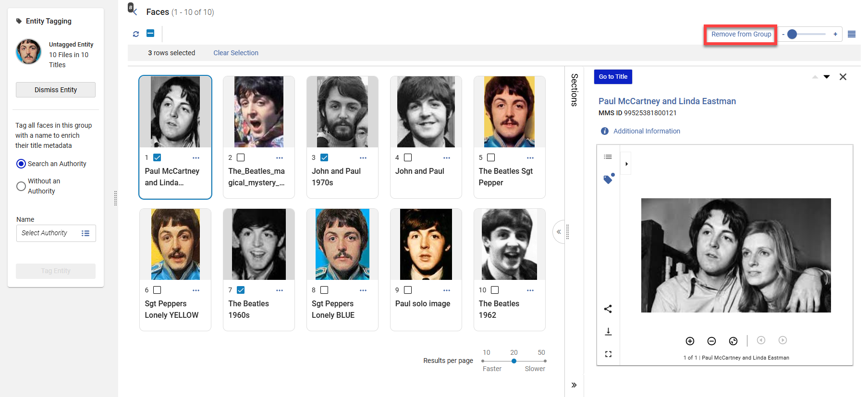Open the tag icon in viewer sidebar

608,179
